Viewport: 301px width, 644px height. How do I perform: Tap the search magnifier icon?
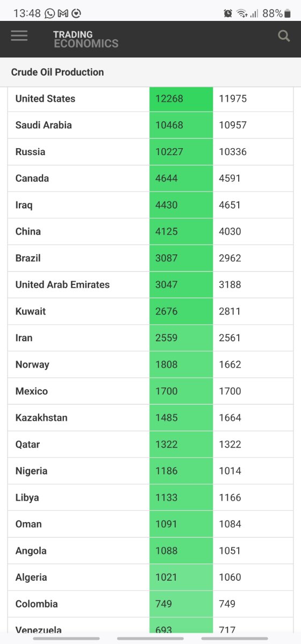pyautogui.click(x=284, y=36)
